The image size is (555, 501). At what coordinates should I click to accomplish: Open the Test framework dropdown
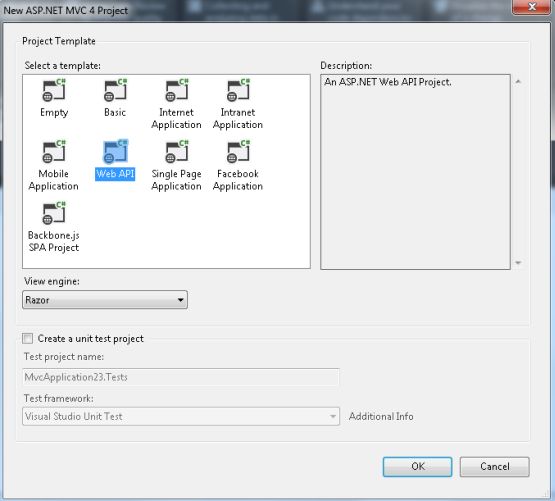pyautogui.click(x=181, y=416)
